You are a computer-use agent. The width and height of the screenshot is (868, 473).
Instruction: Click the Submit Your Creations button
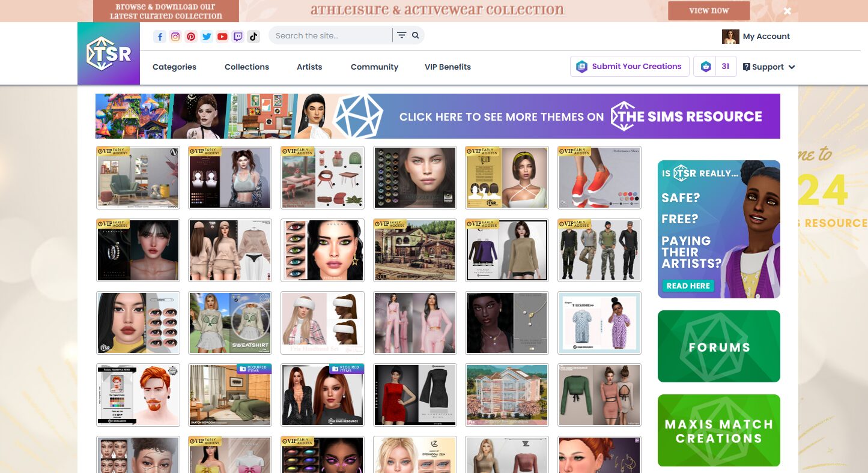[x=629, y=67]
